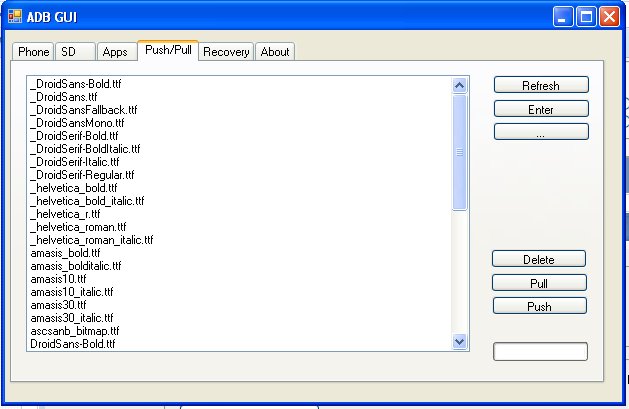Screen dimensions: 629x409
Task: Show the About tab
Action: click(x=275, y=52)
